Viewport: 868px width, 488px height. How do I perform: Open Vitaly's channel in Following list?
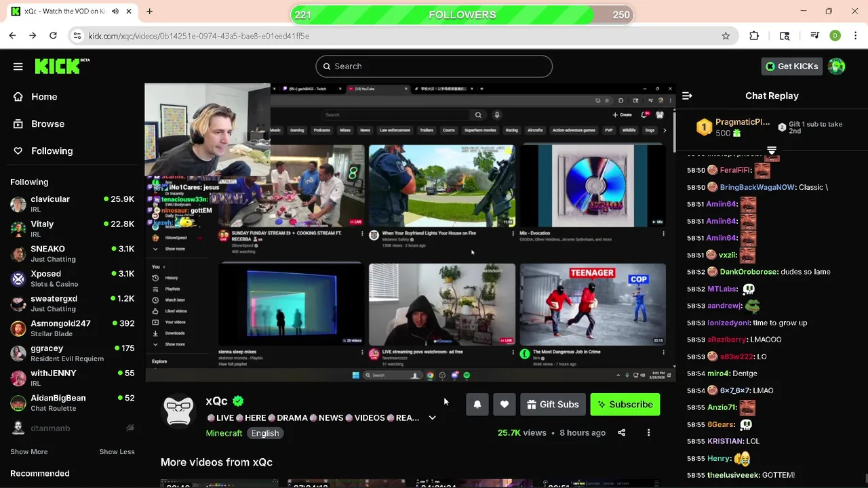click(x=72, y=229)
